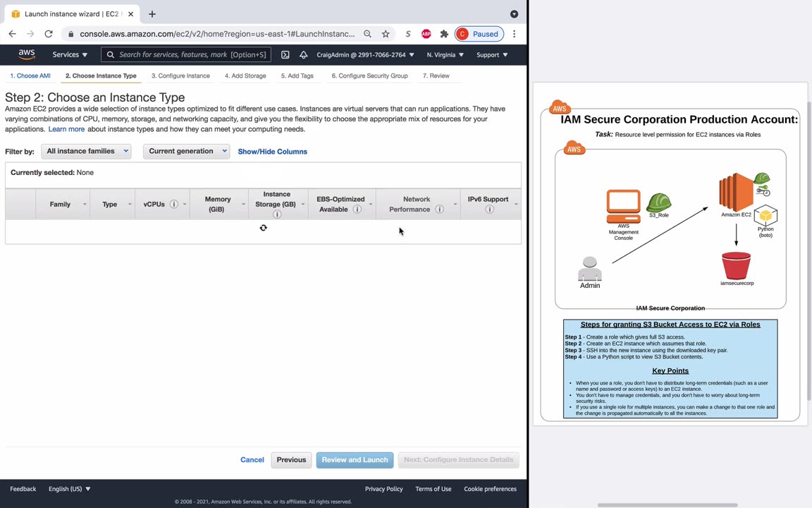Screen dimensions: 812x508
Task: Go to step 3. Configure Instance
Action: tap(180, 75)
